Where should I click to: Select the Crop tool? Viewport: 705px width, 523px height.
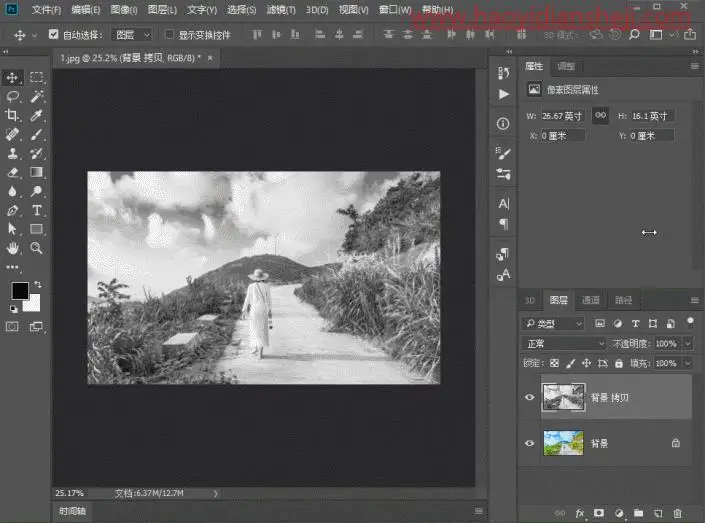[x=12, y=115]
